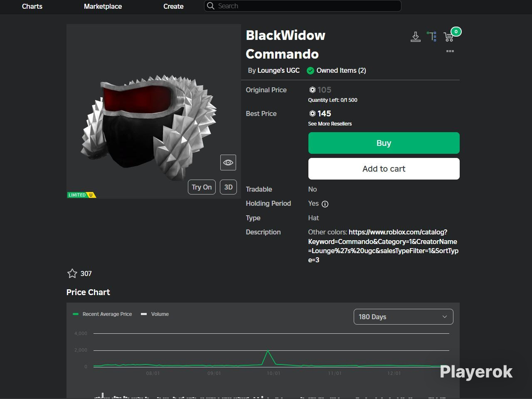Open the Marketplace navigation tab
This screenshot has height=399, width=532.
pos(103,6)
